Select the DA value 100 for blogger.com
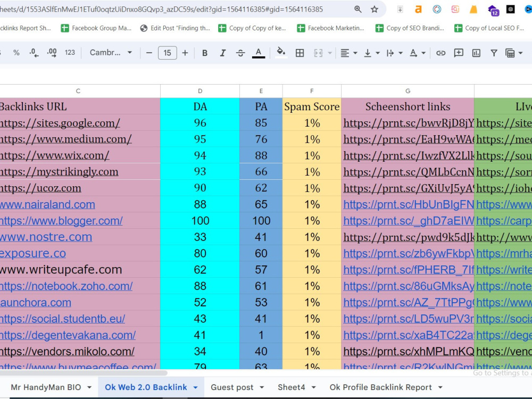This screenshot has width=532, height=399. pyautogui.click(x=200, y=221)
